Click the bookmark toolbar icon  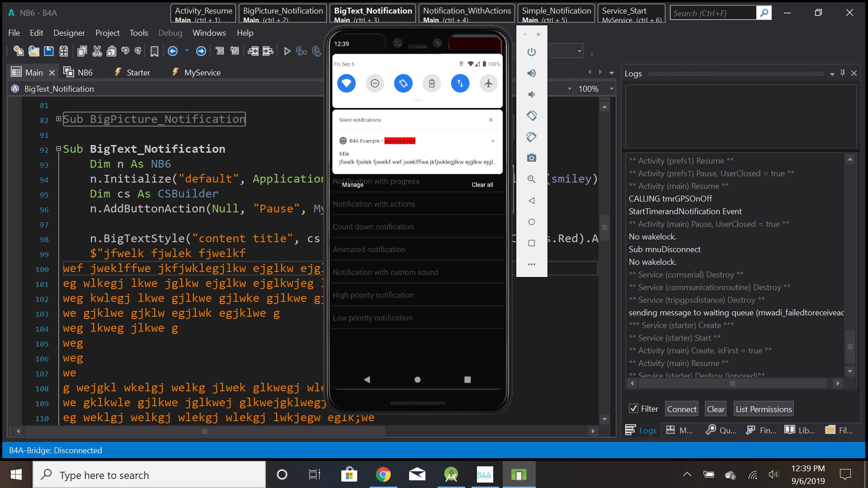click(154, 51)
